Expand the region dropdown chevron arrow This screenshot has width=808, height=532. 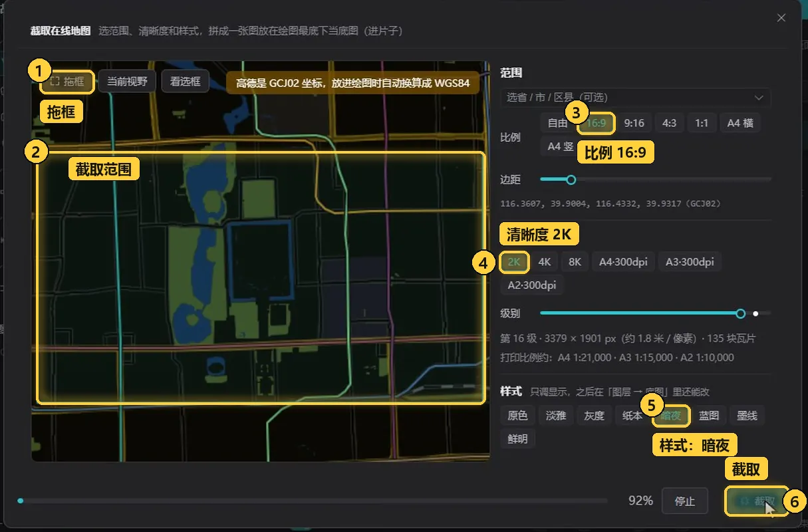pos(759,98)
